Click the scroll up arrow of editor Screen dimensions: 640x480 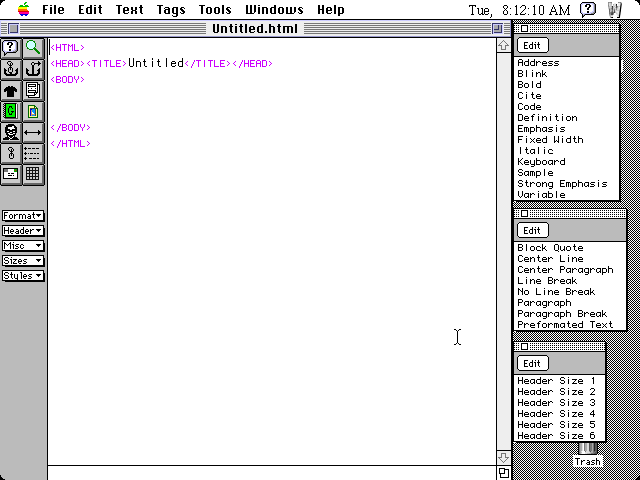point(503,45)
